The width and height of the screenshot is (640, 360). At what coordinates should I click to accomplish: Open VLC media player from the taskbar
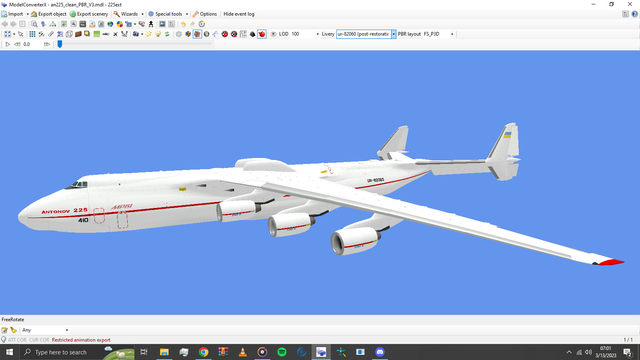[x=242, y=352]
